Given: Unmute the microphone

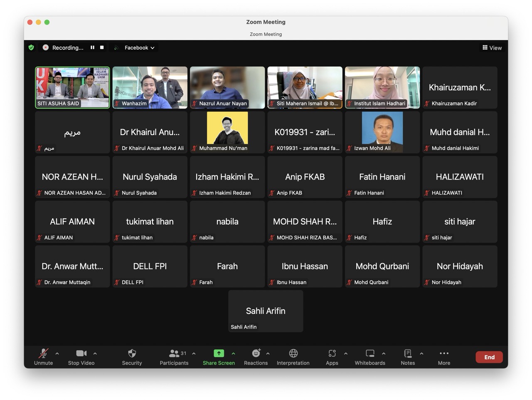Looking at the screenshot, I should (x=43, y=353).
